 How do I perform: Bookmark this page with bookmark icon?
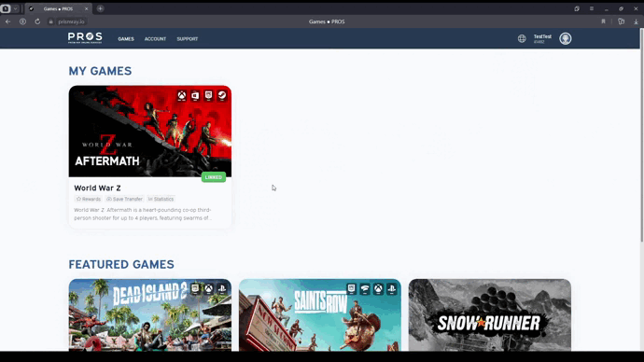coord(603,21)
